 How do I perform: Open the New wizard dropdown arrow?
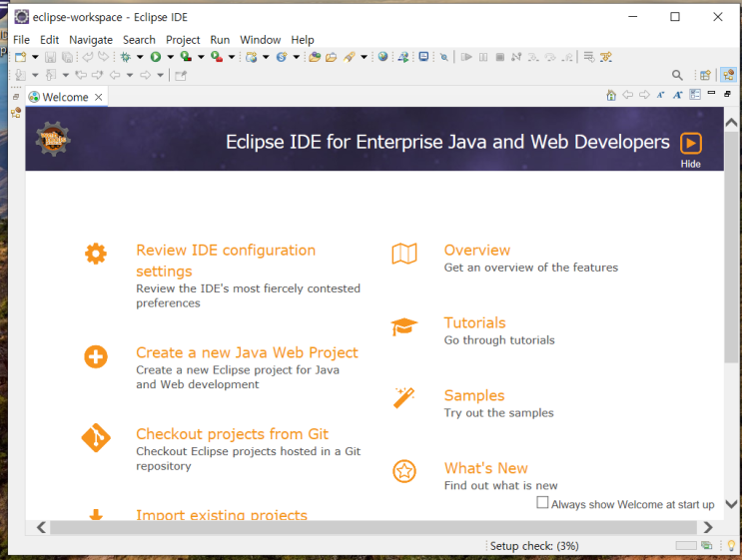tap(35, 57)
